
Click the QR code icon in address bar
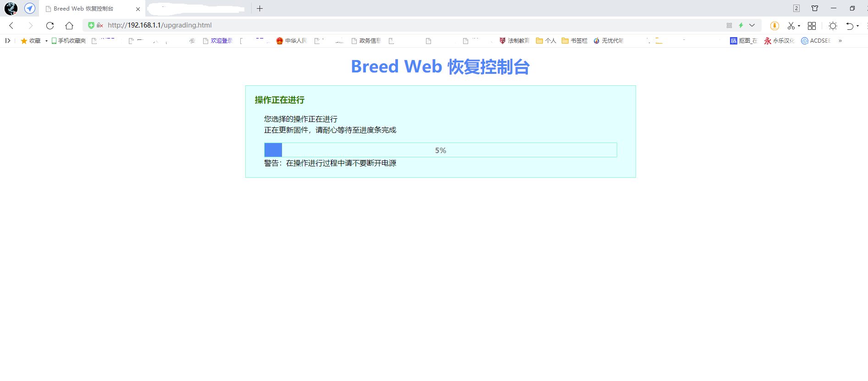pyautogui.click(x=729, y=26)
